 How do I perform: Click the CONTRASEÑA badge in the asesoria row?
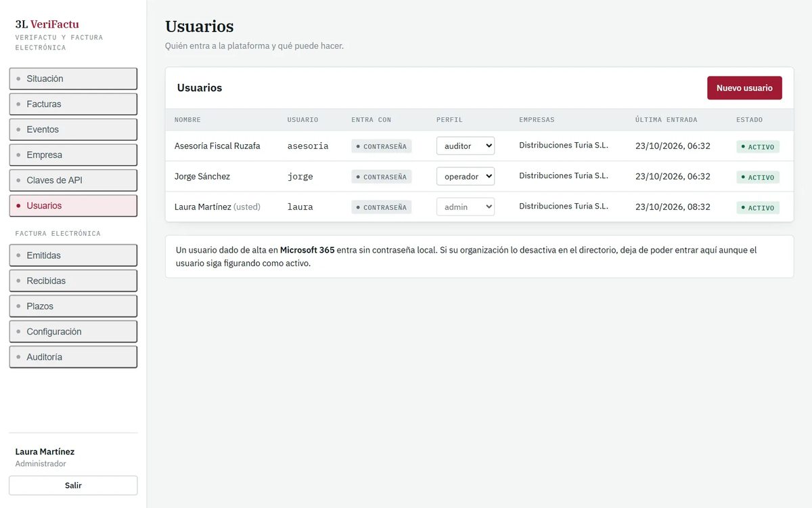click(382, 146)
